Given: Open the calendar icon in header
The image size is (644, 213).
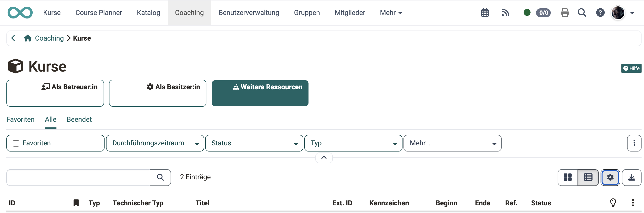Looking at the screenshot, I should 485,13.
